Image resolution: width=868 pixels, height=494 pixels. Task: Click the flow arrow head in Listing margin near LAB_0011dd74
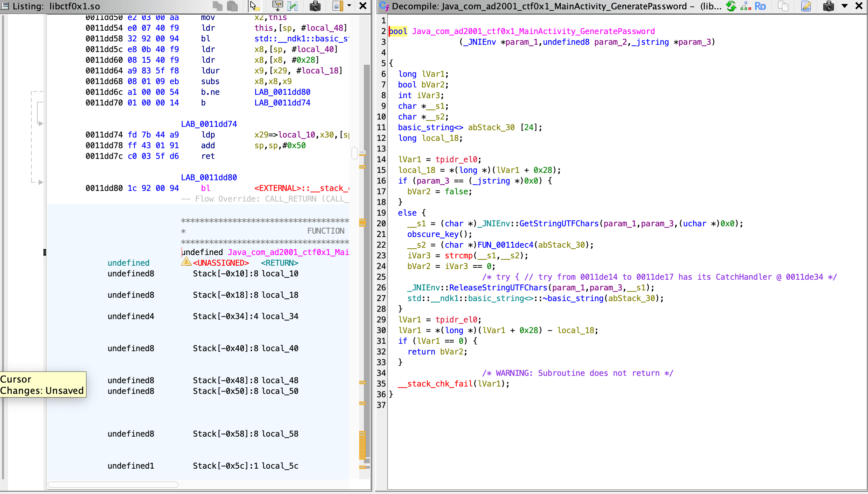[x=41, y=124]
